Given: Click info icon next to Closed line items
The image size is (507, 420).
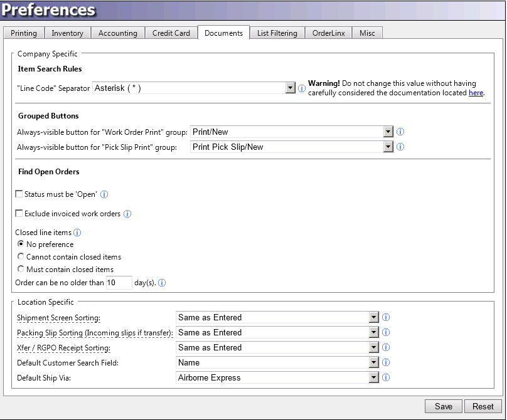Looking at the screenshot, I should (78, 233).
